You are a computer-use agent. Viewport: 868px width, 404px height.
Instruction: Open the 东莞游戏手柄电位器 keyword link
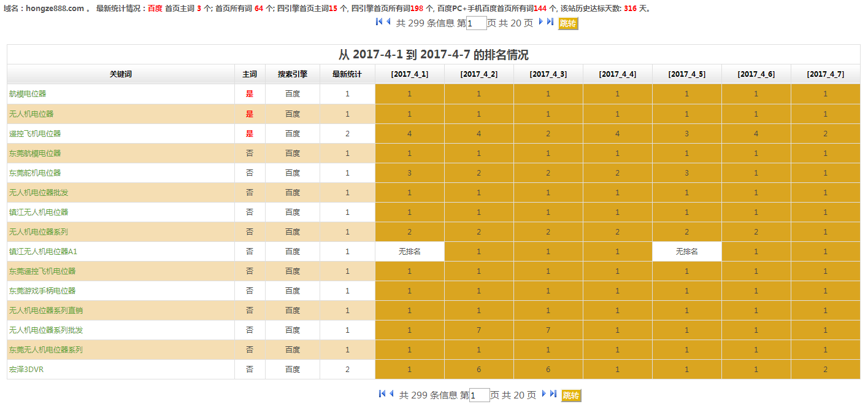point(42,291)
